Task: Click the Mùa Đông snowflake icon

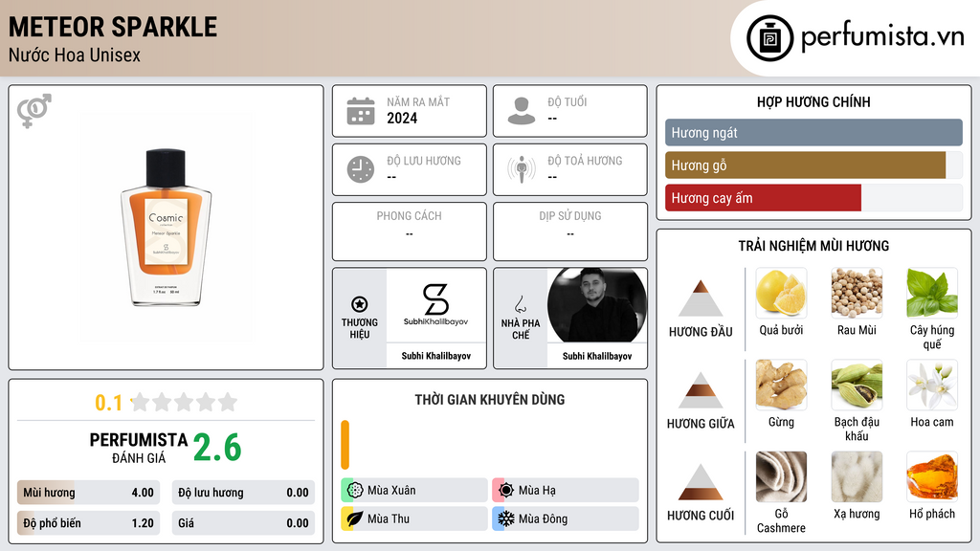Action: pyautogui.click(x=506, y=518)
